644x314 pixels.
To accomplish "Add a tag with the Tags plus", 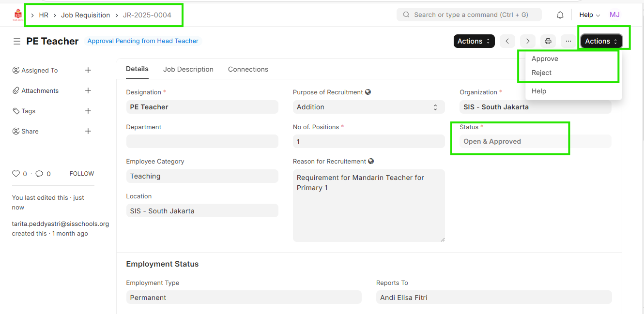I will [88, 111].
